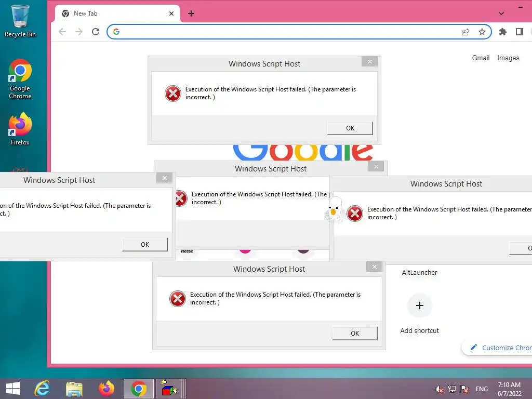Image resolution: width=532 pixels, height=399 pixels.
Task: Open the Recycle Bin desktop icon
Action: [x=20, y=21]
